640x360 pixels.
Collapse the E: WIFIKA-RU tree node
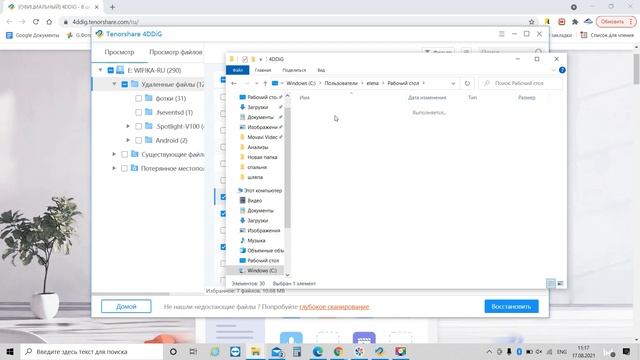click(x=100, y=70)
